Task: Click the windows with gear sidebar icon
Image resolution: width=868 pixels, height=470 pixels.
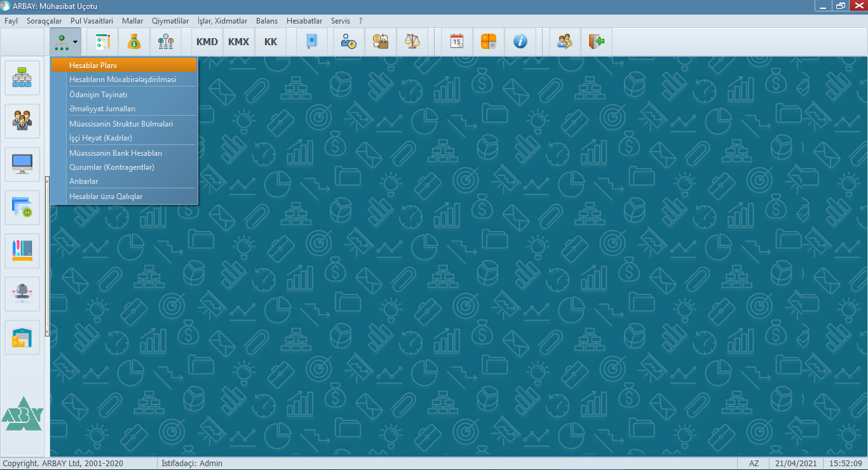Action: [x=22, y=207]
